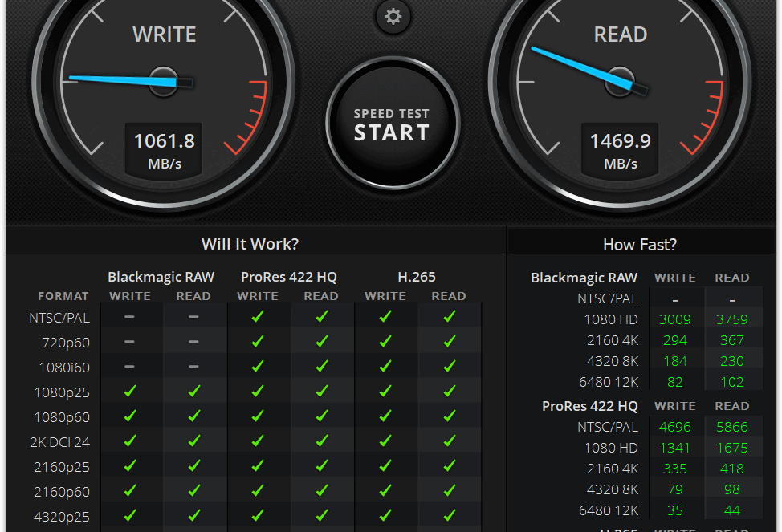The height and width of the screenshot is (532, 782).
Task: Click H.265 read checkmark for 720p60
Action: (449, 342)
